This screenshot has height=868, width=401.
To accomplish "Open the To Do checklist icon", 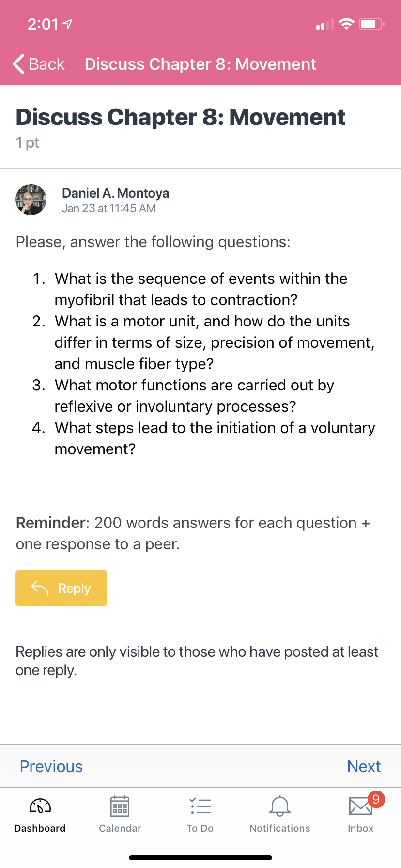I will [x=200, y=806].
